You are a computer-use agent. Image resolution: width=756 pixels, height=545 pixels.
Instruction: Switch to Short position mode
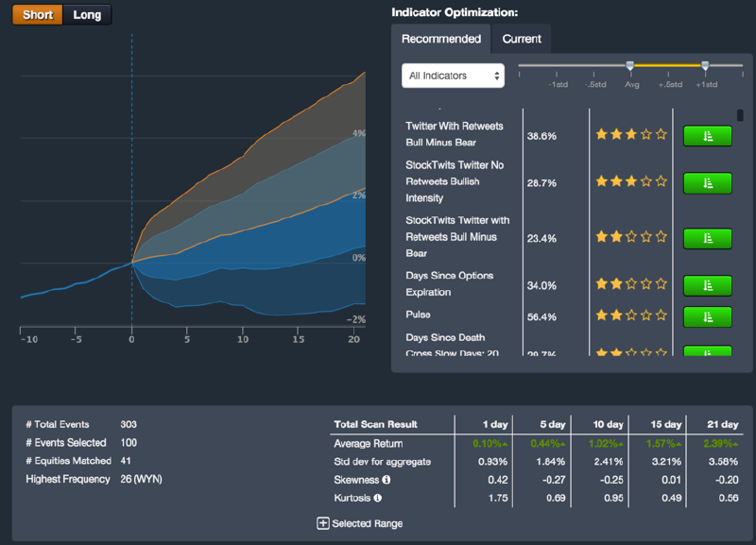pos(38,15)
